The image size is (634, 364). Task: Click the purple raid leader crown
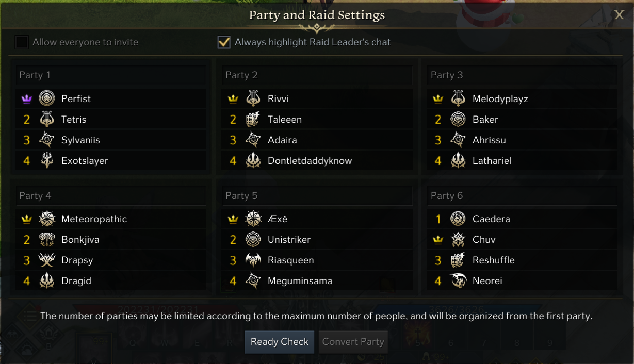click(27, 98)
